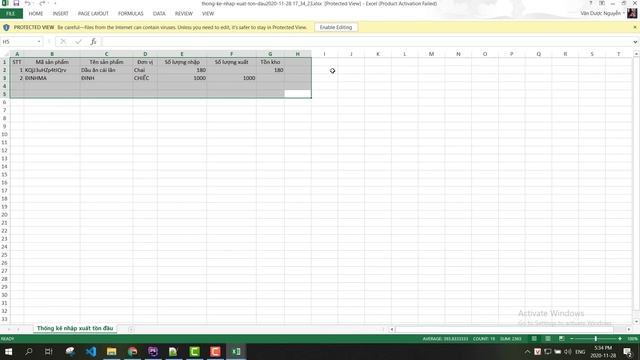Open the Quick Access Toolbar customize dropdown
640x360 pixels.
pyautogui.click(x=55, y=3)
